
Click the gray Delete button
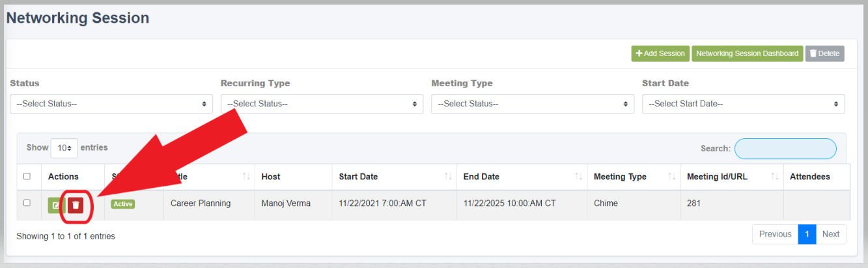coord(824,53)
